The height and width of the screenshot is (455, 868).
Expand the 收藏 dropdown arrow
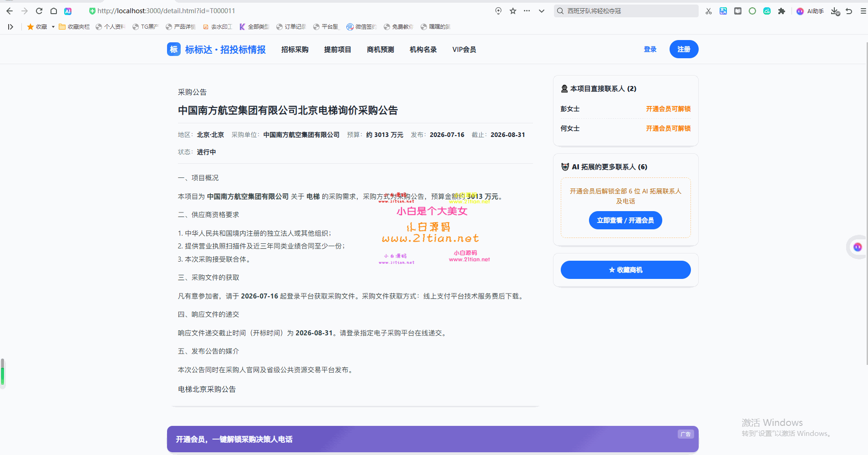(53, 27)
